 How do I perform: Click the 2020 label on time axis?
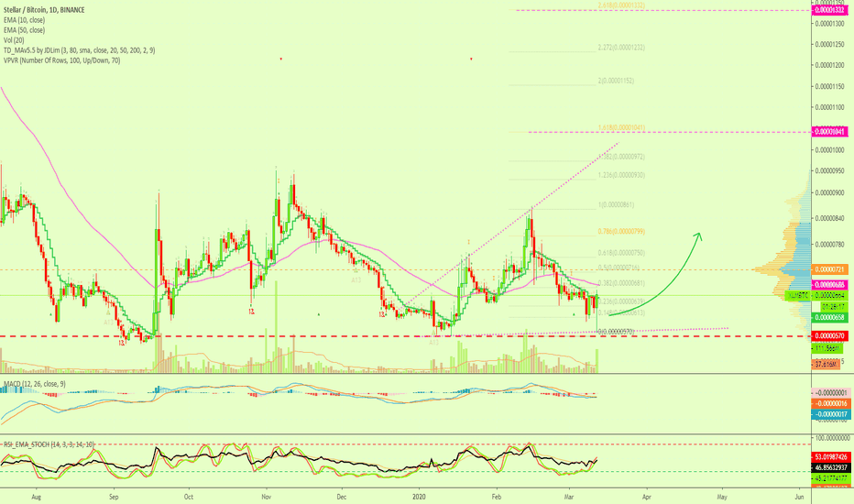point(420,497)
